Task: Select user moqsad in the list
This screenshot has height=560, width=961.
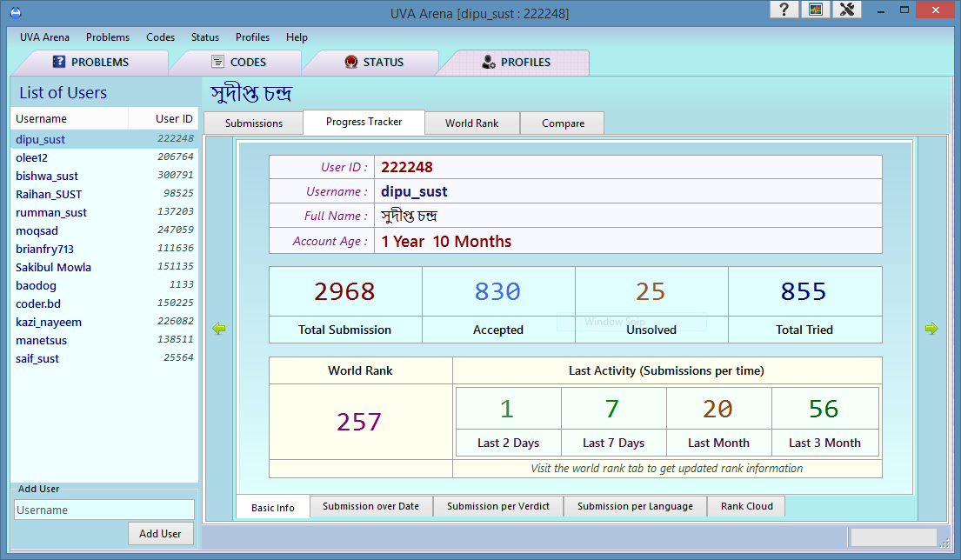Action: (104, 231)
